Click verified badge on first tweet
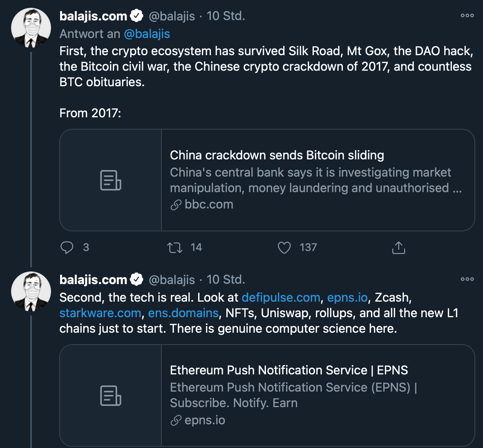Screen dimensions: 483x448 coord(136,16)
